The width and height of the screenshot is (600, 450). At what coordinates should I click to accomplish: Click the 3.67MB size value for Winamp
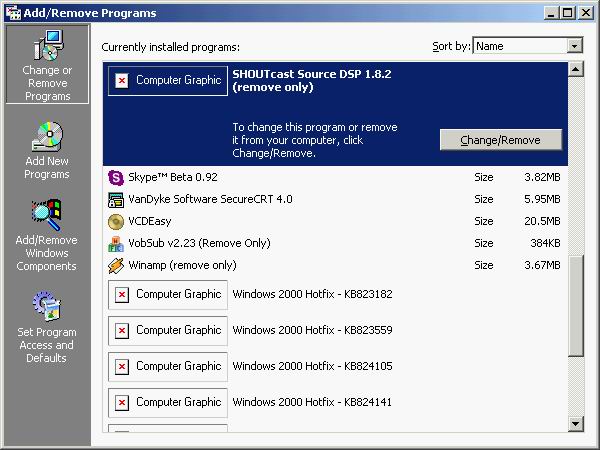tap(542, 266)
